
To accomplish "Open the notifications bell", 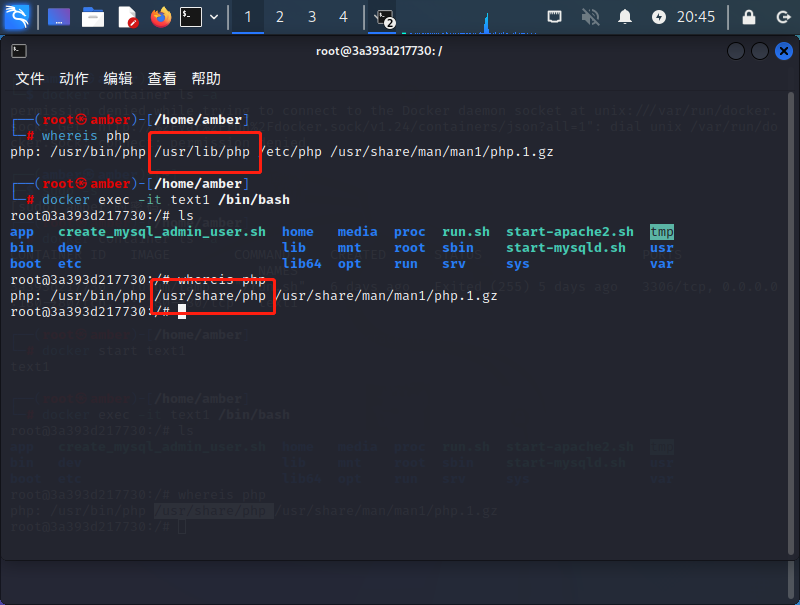I will pos(625,16).
